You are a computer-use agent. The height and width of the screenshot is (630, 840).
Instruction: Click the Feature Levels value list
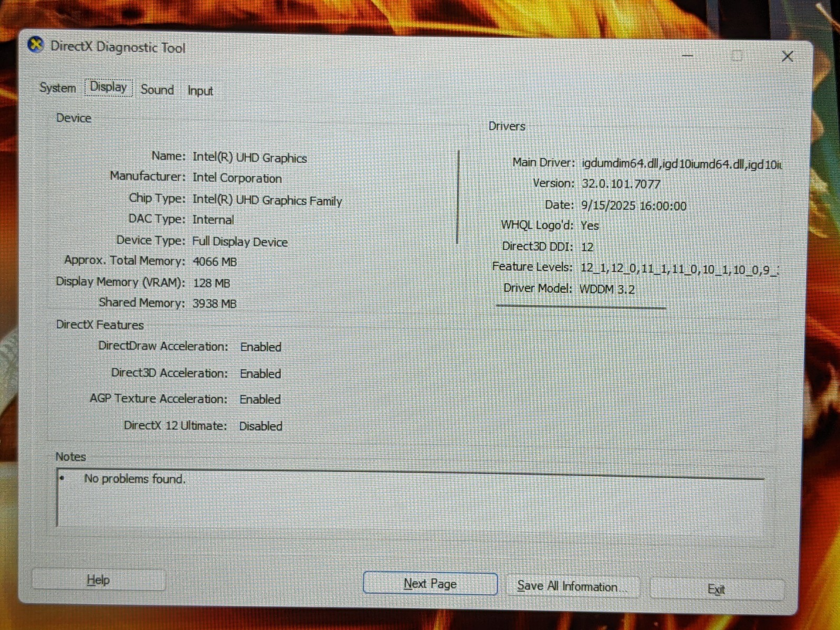coord(680,270)
